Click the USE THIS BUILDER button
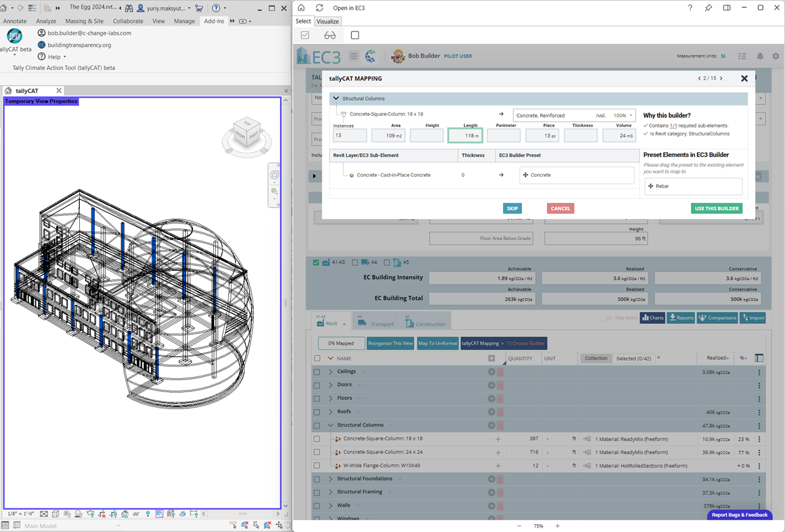The image size is (785, 532). pyautogui.click(x=716, y=209)
